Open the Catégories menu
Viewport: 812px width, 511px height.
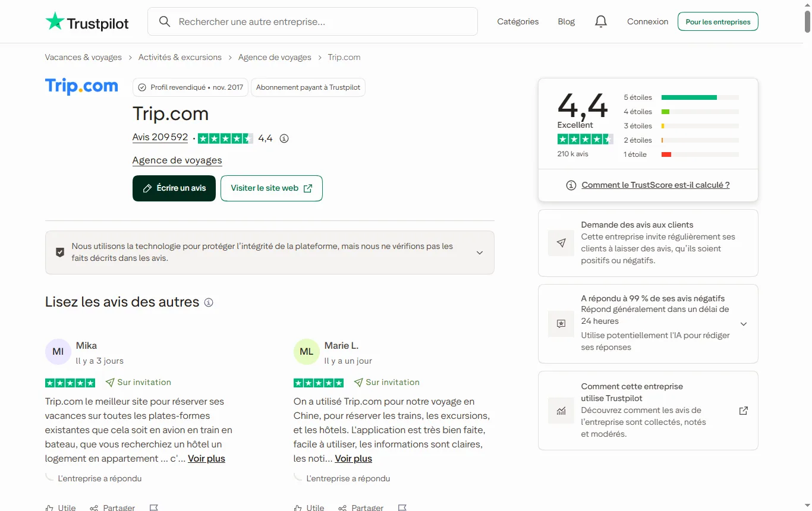[x=518, y=21]
